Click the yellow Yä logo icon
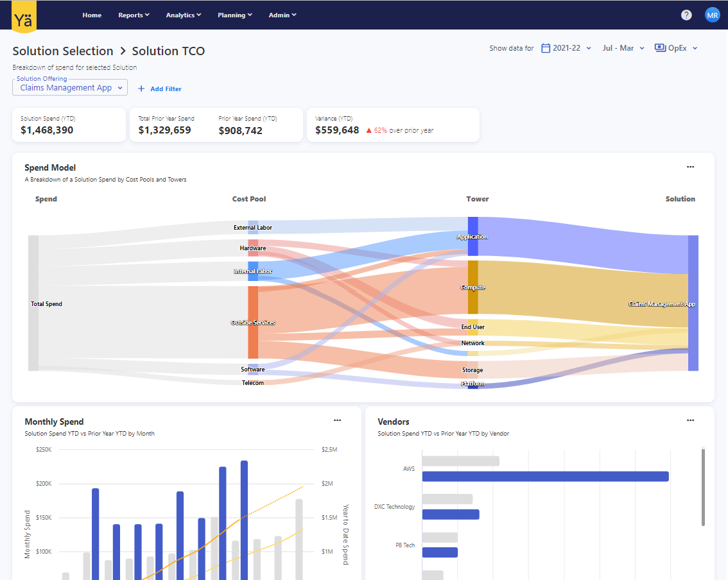Viewport: 728px width, 580px height. coord(24,15)
